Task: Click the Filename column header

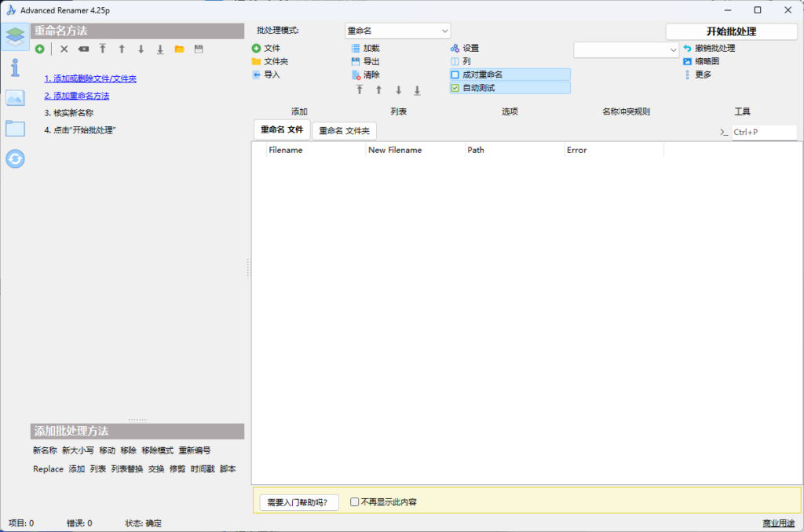Action: pos(316,150)
